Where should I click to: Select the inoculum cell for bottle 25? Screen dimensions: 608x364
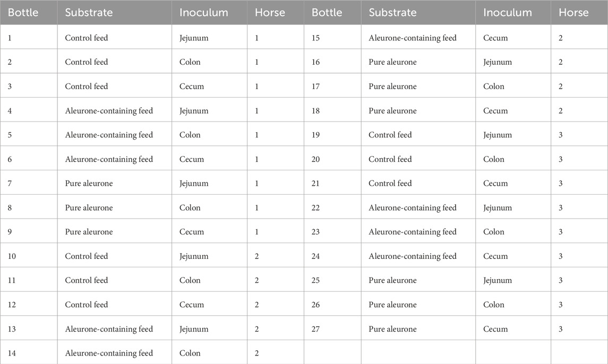(x=498, y=280)
